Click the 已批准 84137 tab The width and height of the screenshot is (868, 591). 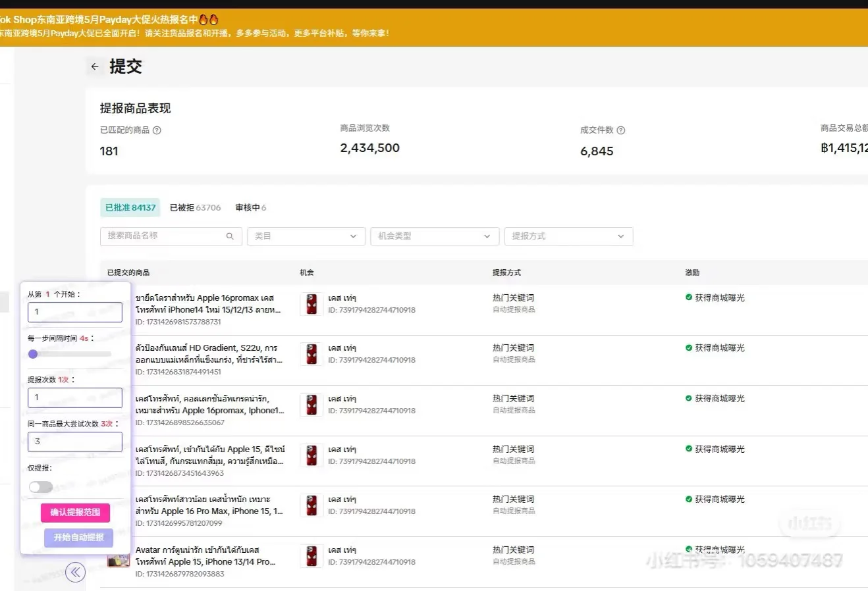pos(130,207)
